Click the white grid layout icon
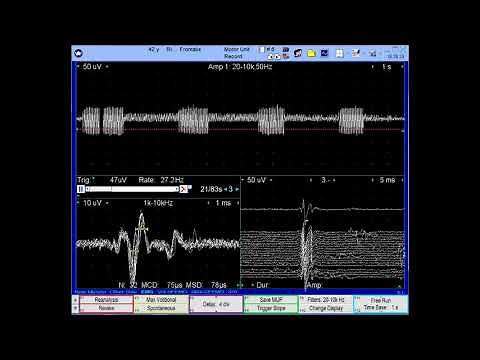This screenshot has width=480, height=360. pos(339,53)
